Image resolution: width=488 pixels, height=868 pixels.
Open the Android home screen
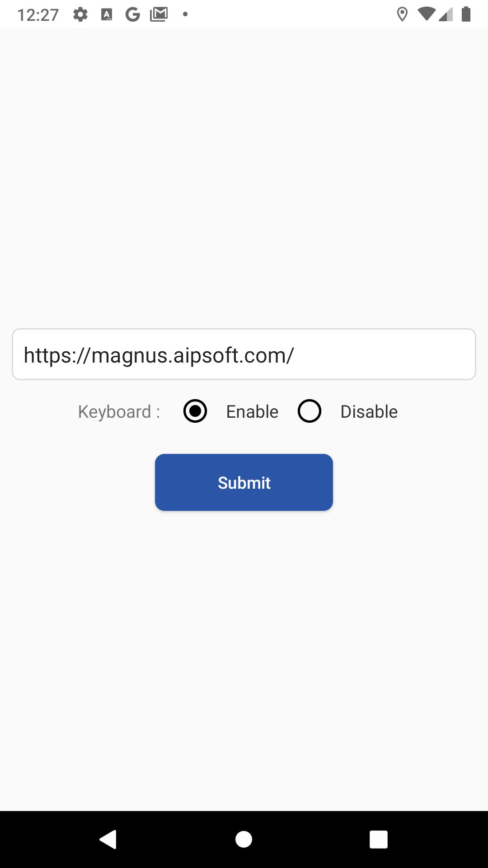pyautogui.click(x=244, y=840)
